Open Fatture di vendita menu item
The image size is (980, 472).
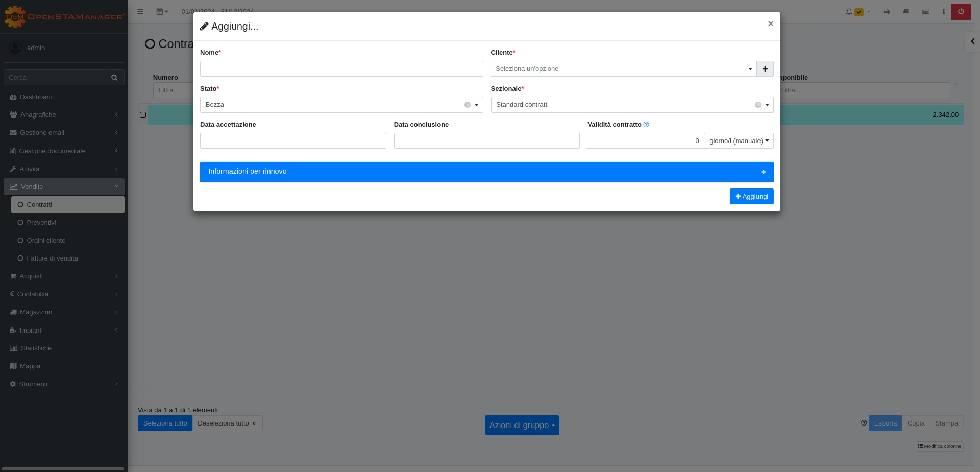[52, 258]
